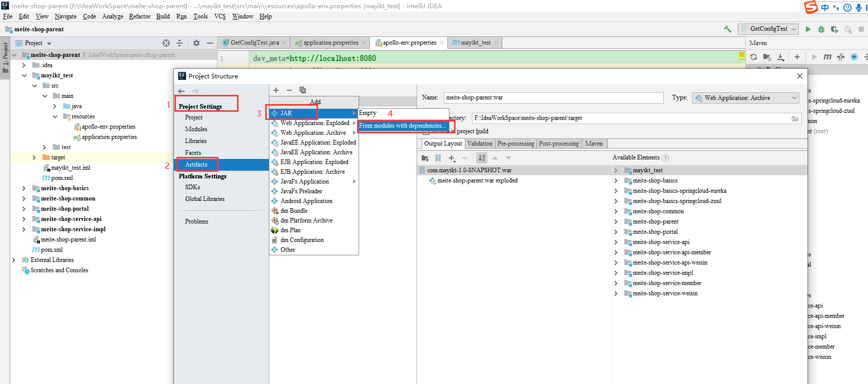Run GetConfigTest with green play button
The width and height of the screenshot is (868, 384).
(808, 29)
